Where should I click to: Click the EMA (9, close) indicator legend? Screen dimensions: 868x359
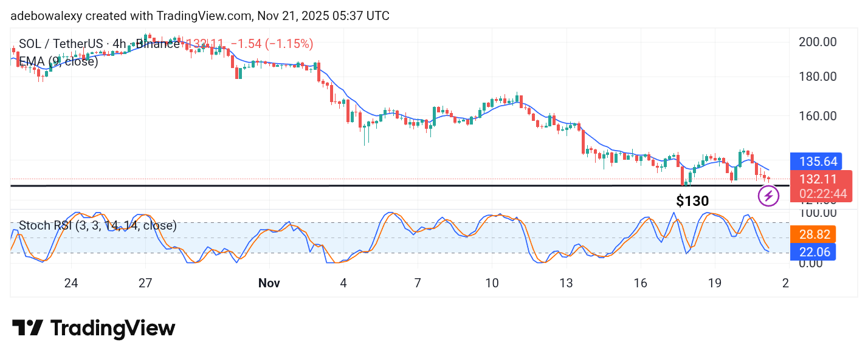pos(58,61)
